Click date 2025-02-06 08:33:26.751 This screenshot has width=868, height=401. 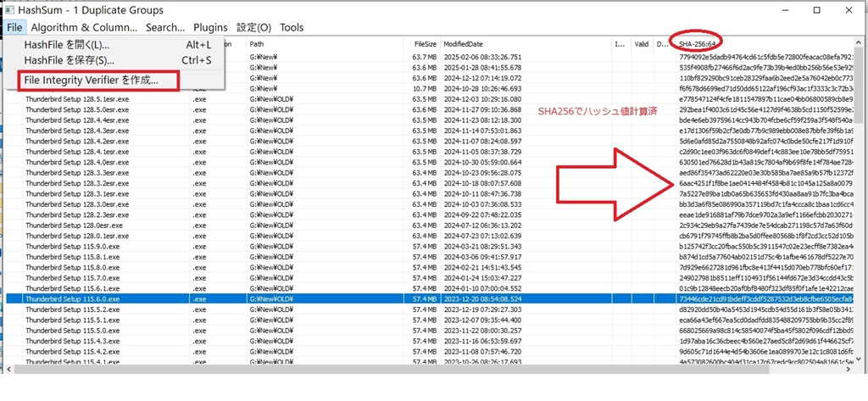(482, 57)
